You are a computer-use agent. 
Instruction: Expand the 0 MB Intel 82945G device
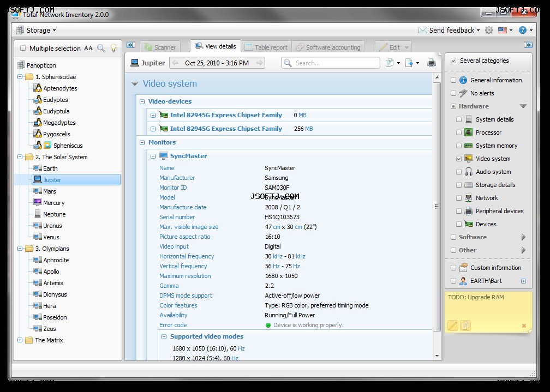click(153, 116)
